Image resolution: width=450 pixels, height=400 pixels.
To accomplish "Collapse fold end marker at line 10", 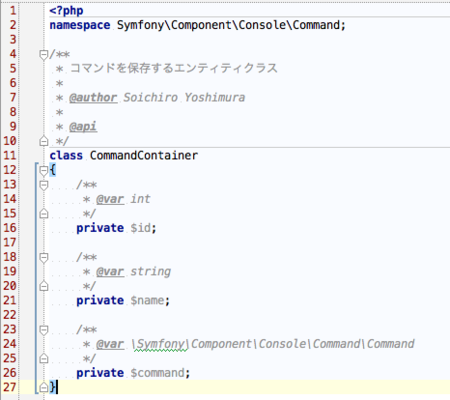I will (44, 141).
